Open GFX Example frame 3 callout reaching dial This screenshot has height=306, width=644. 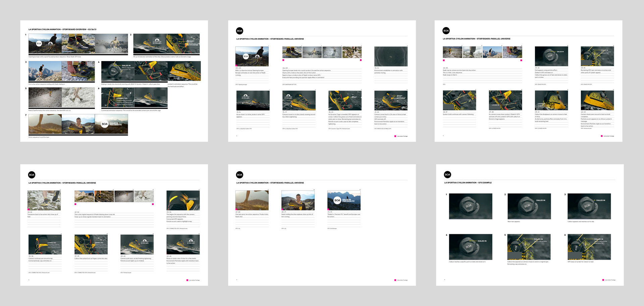click(589, 206)
